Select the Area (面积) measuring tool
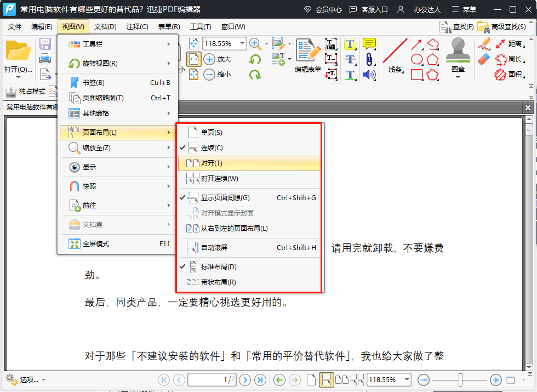537x392 pixels. tap(510, 75)
